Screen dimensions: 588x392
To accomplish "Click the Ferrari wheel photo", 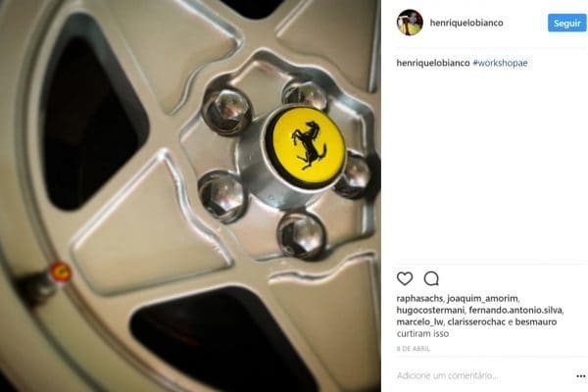I will [x=190, y=196].
